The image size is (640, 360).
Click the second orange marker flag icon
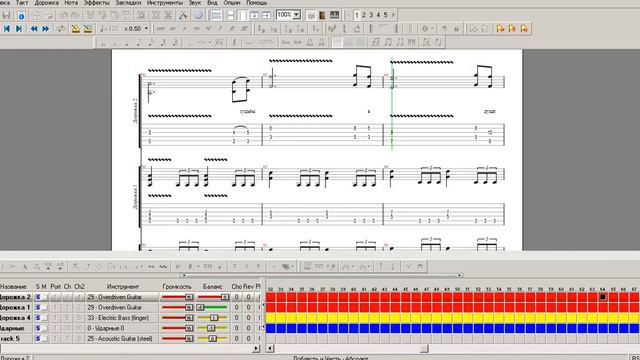coord(512,29)
